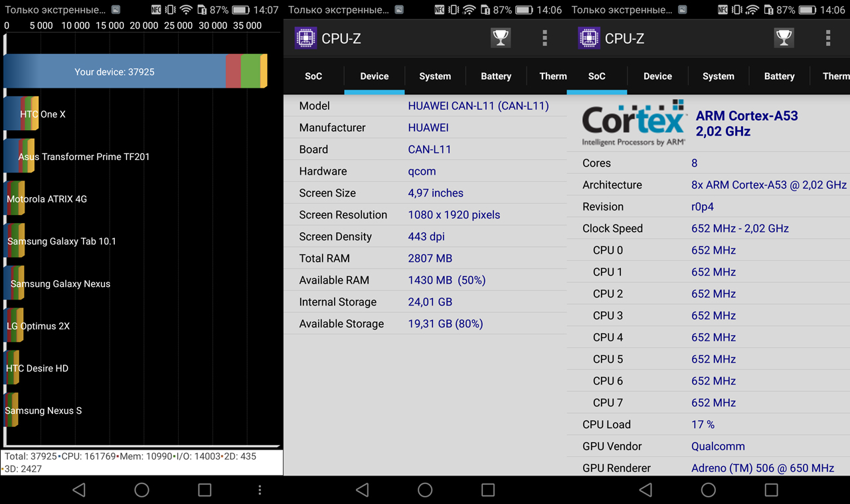Tap the Back arrow on the Device screen
Viewport: 850px width, 504px height.
[x=363, y=490]
